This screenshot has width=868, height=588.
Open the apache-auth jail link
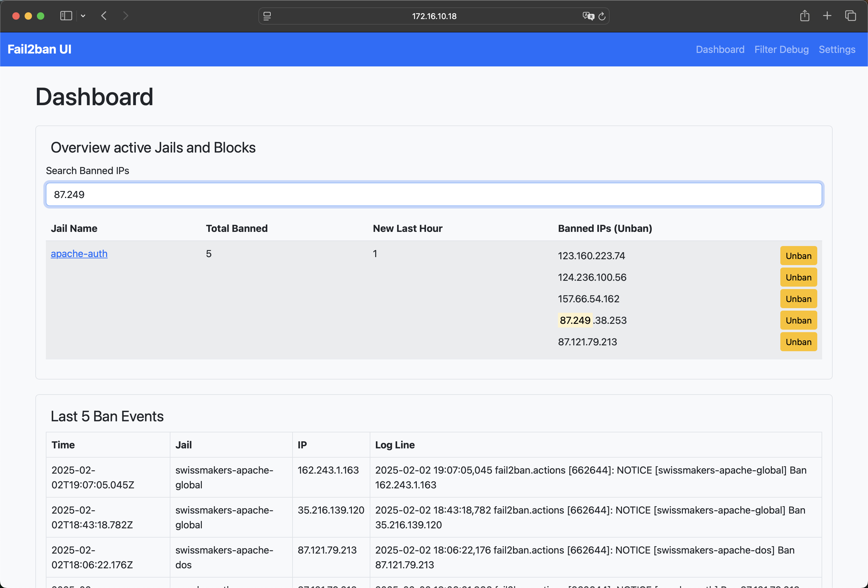[79, 253]
